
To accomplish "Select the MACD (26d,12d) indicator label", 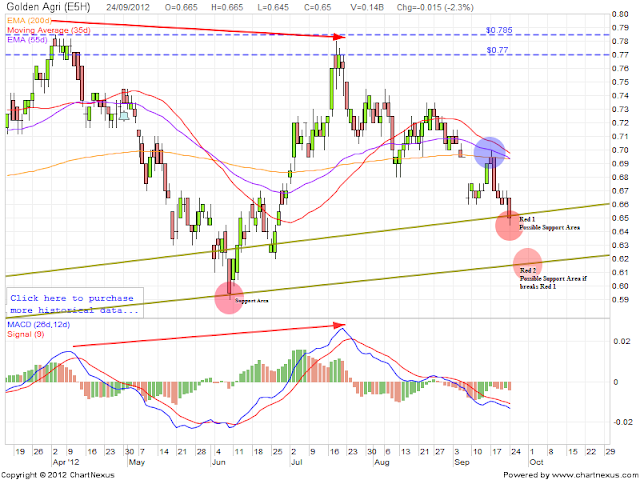I will click(38, 324).
